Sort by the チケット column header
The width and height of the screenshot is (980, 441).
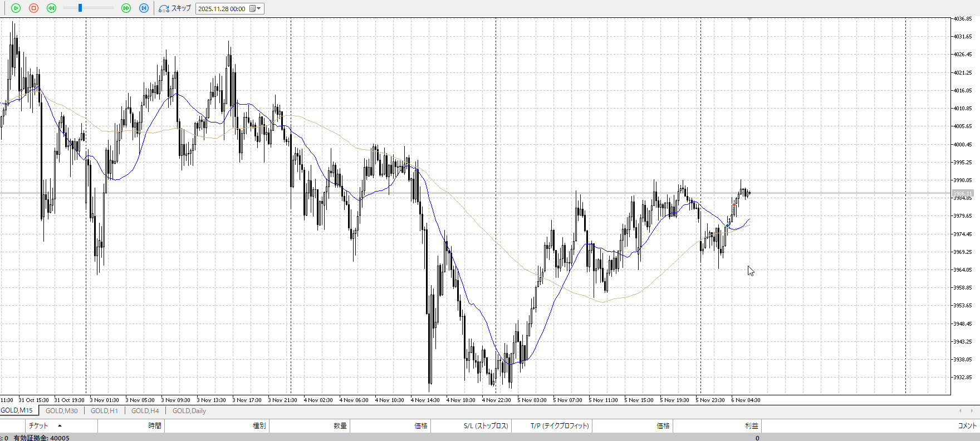(x=38, y=426)
